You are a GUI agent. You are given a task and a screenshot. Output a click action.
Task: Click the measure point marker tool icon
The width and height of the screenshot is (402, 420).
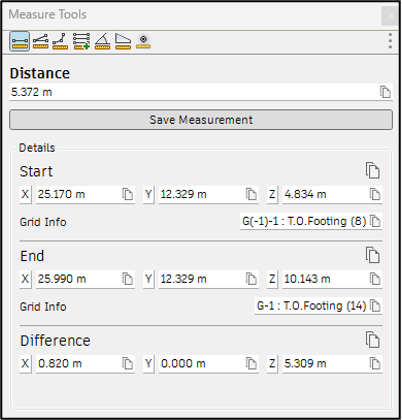143,41
